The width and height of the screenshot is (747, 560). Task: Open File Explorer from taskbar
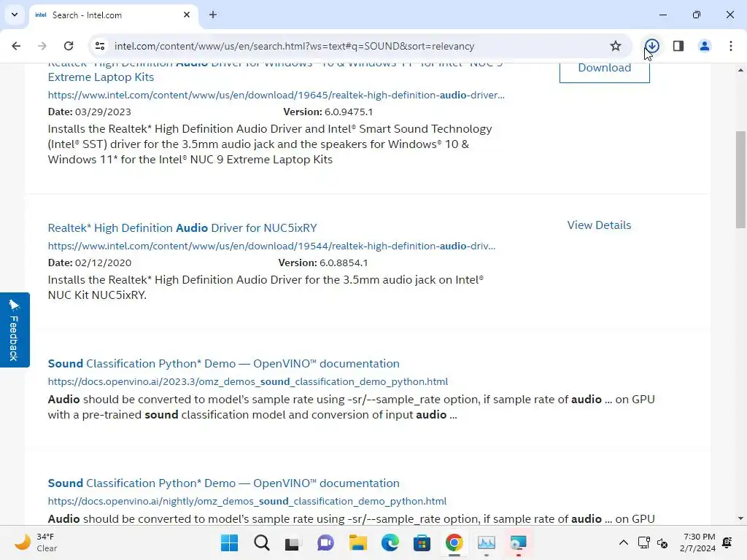[x=357, y=542]
